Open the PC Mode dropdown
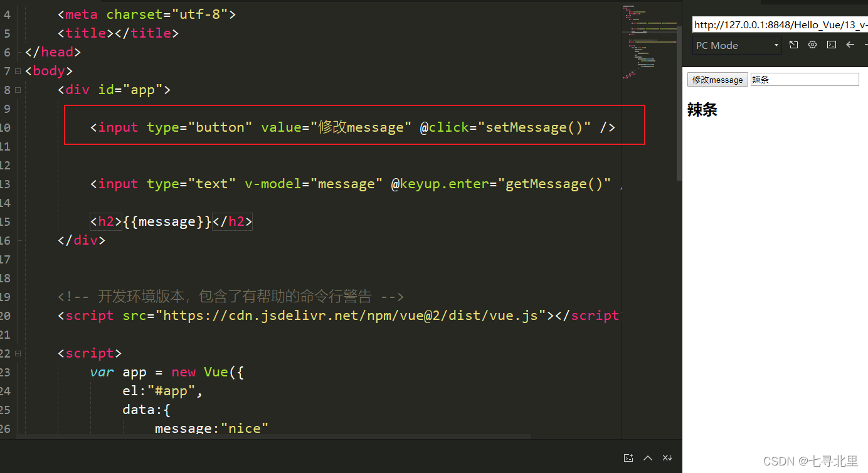Screen dimensions: 868x473 click(x=737, y=45)
